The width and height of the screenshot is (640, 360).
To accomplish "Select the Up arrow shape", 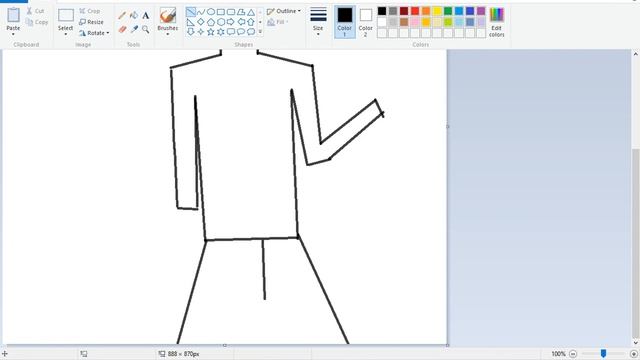I will coord(251,22).
